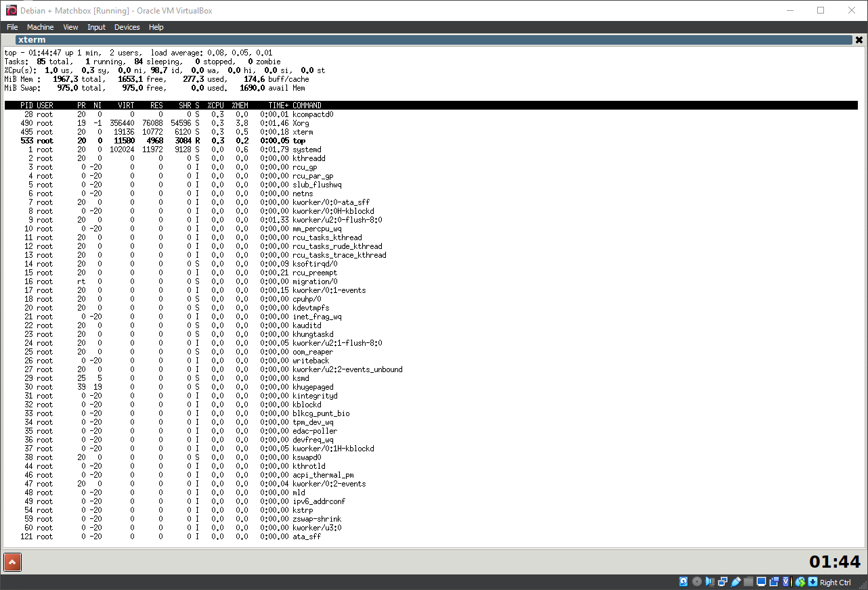Screen dimensions: 868x590
Task: Close the xterm window with its X
Action: coord(859,39)
